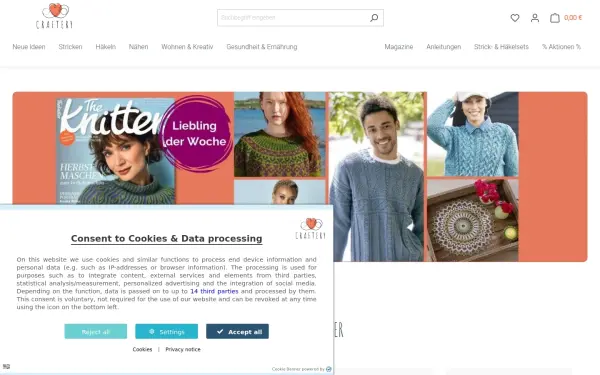Viewport: 600px width, 375px height.
Task: Click the Craftery logo in the header
Action: [x=54, y=16]
